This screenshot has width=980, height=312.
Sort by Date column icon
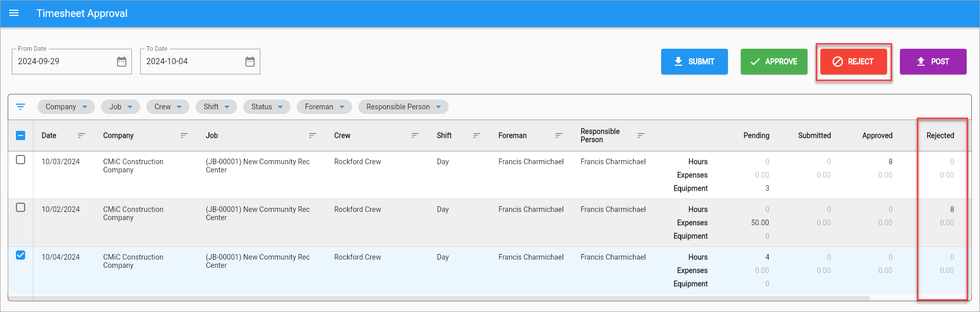[x=81, y=135]
